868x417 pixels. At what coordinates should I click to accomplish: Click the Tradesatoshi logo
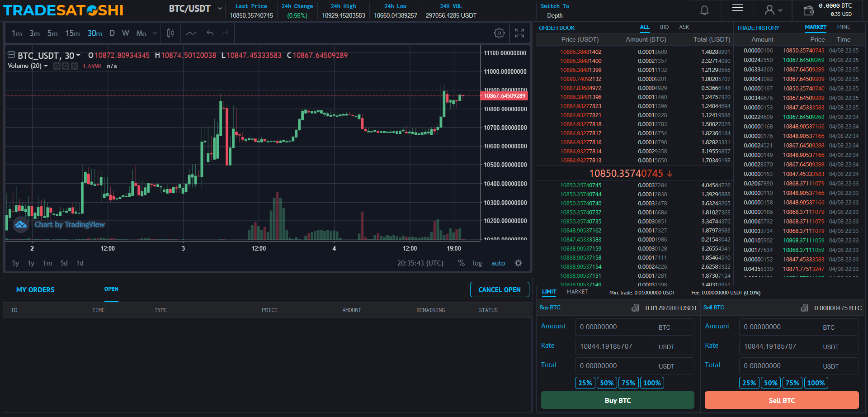tap(63, 10)
